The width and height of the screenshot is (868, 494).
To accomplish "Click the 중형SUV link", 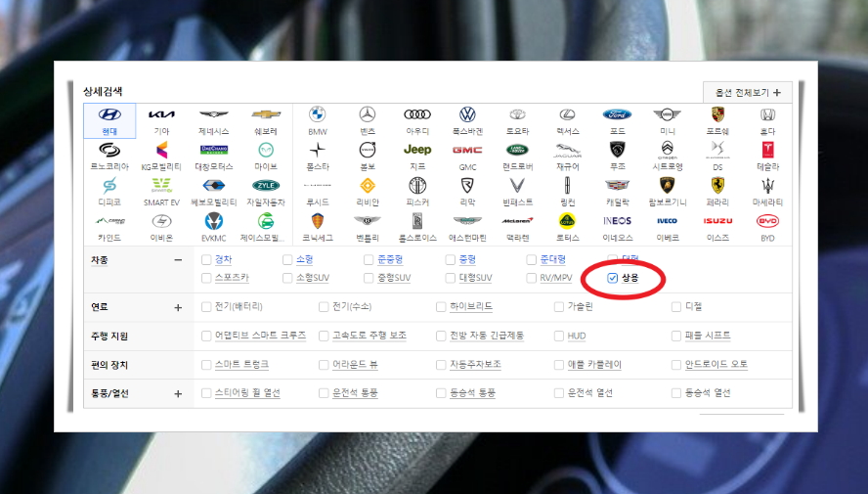I will 394,278.
